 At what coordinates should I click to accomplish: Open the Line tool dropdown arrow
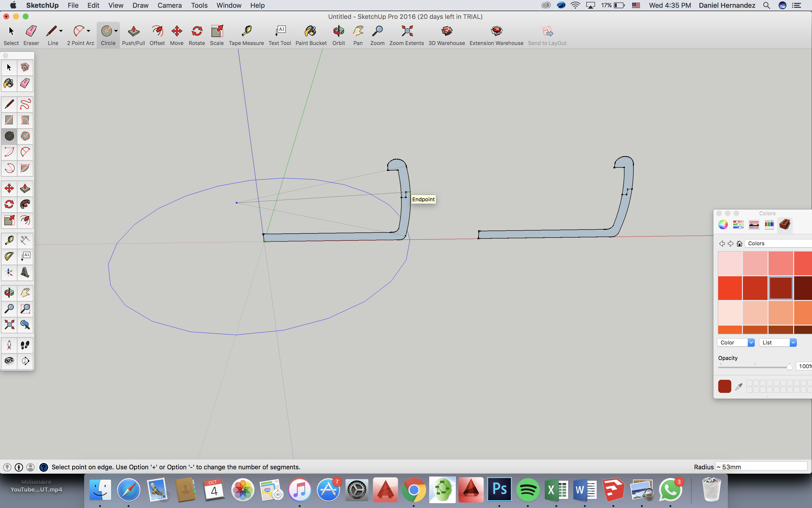tap(61, 31)
